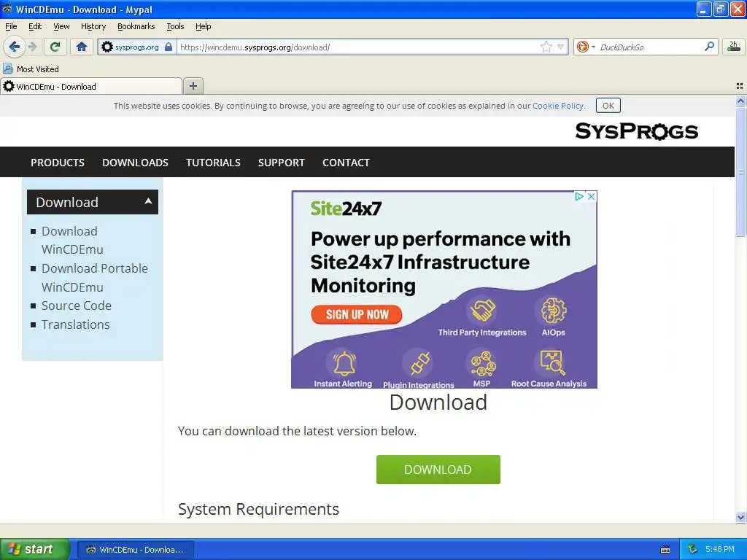Open PRODUCTS in the site navigation

pos(58,163)
